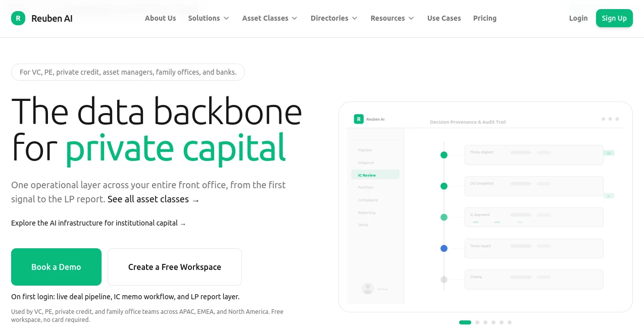Open the Pricing page
This screenshot has height=329, width=644.
pyautogui.click(x=485, y=18)
